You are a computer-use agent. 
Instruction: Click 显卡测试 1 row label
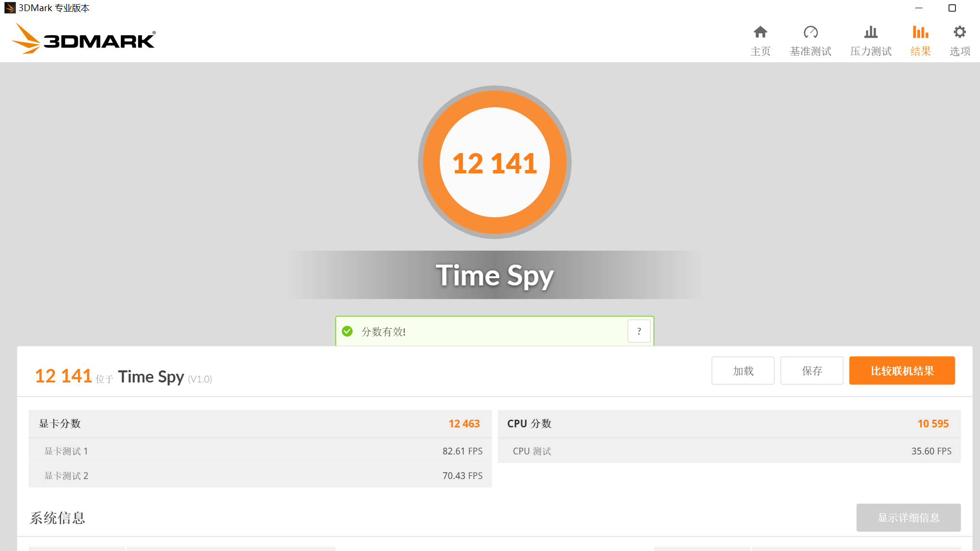click(x=66, y=451)
